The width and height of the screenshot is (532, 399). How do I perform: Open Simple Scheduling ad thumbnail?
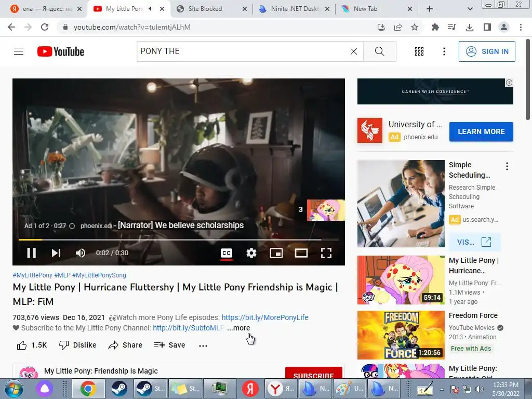(x=401, y=204)
